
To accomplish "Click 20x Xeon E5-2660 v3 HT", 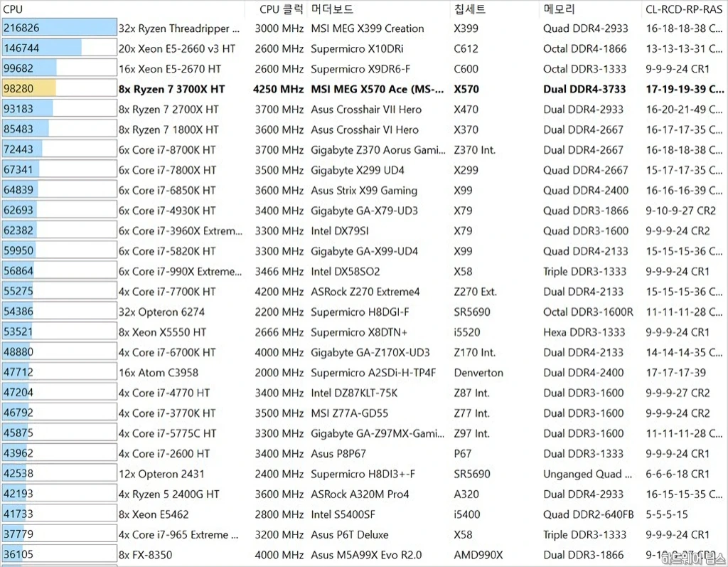I will (x=177, y=49).
